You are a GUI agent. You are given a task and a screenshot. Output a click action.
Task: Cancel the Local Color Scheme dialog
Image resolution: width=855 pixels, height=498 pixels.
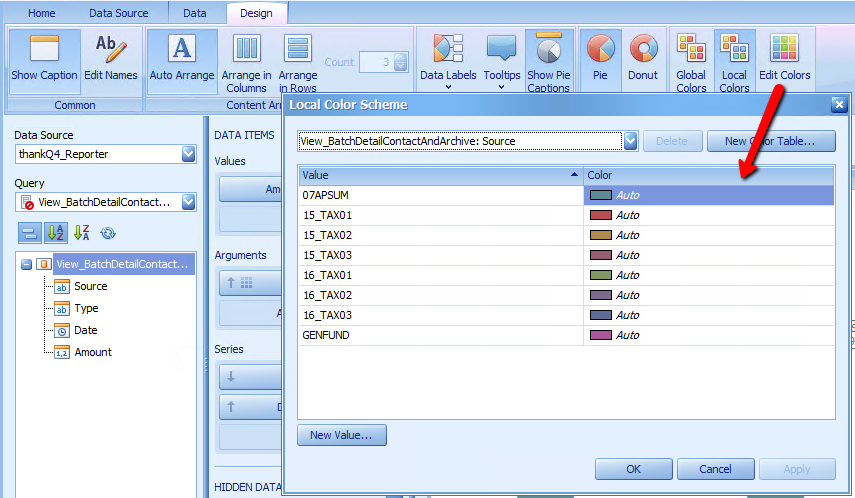(x=715, y=469)
